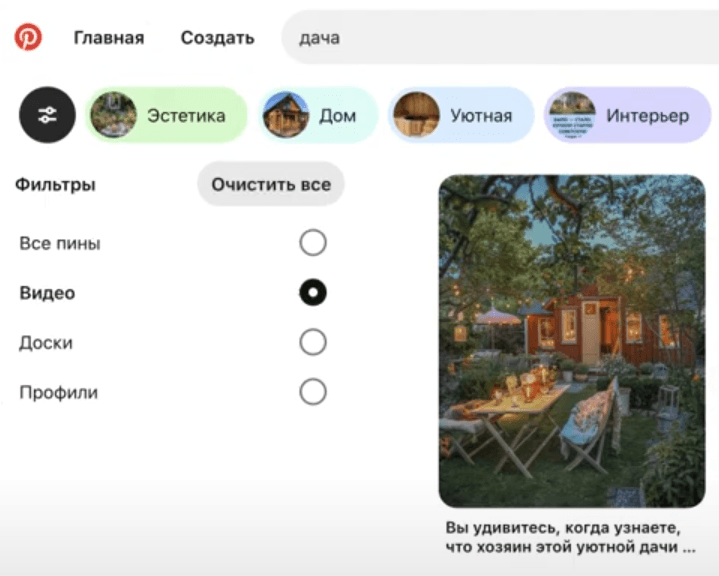Select the Уютная suggestion chip
Viewport: 719px width, 576px height.
[461, 115]
